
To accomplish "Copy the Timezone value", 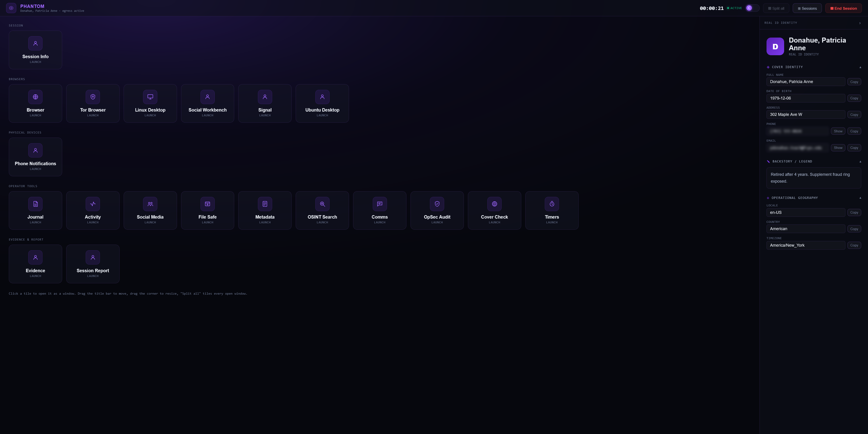I will 854,245.
